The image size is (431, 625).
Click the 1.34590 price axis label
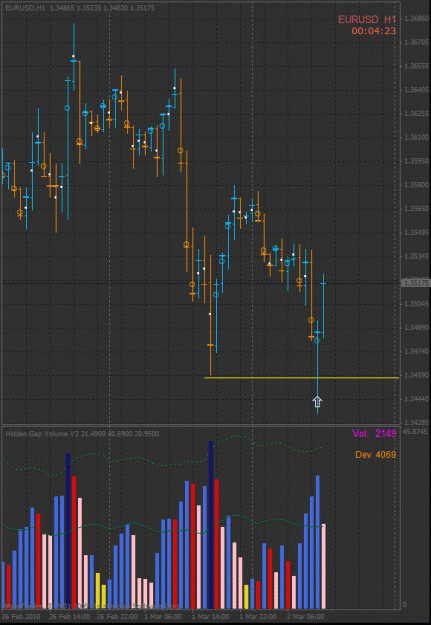(416, 375)
